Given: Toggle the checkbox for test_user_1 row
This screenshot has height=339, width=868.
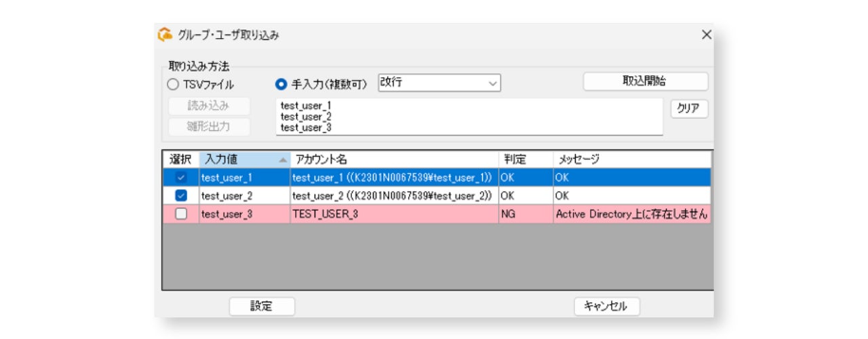Looking at the screenshot, I should pos(181,178).
